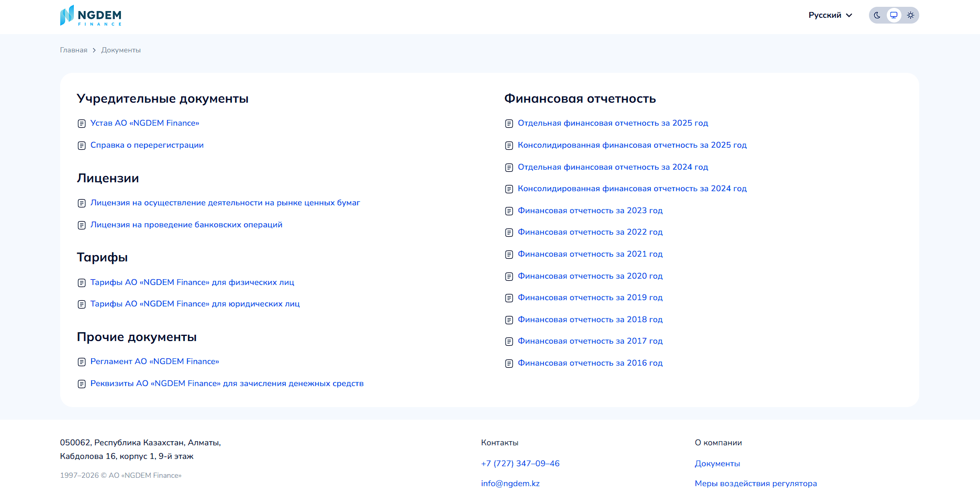980x493 pixels.
Task: Click icon beside Финансовая отчетность 2020
Action: click(x=509, y=277)
